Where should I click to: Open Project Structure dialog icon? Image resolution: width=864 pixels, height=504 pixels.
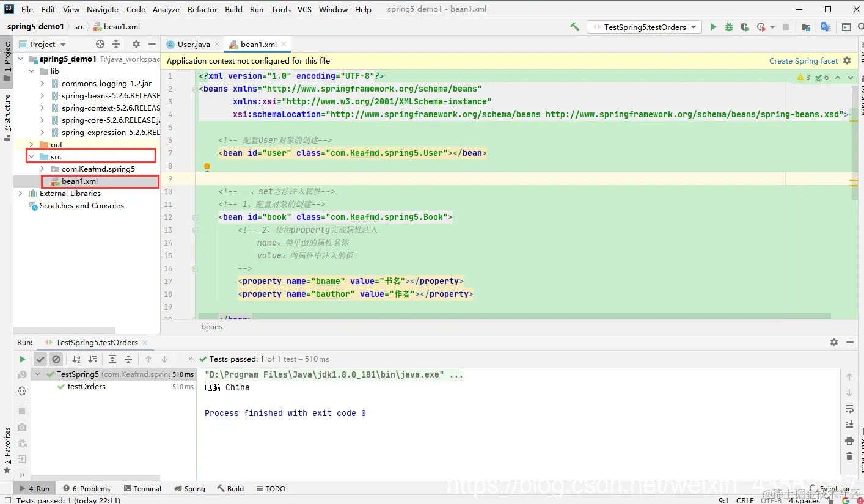tap(806, 27)
